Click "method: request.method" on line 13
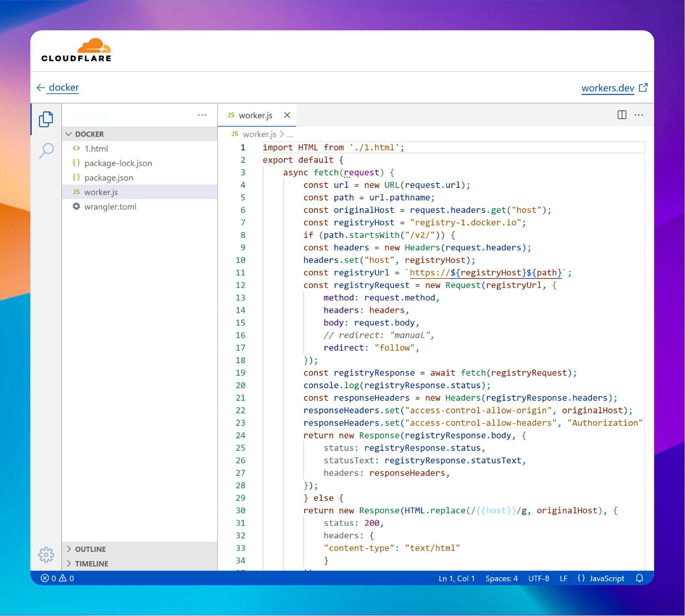The width and height of the screenshot is (685, 616). [x=379, y=298]
